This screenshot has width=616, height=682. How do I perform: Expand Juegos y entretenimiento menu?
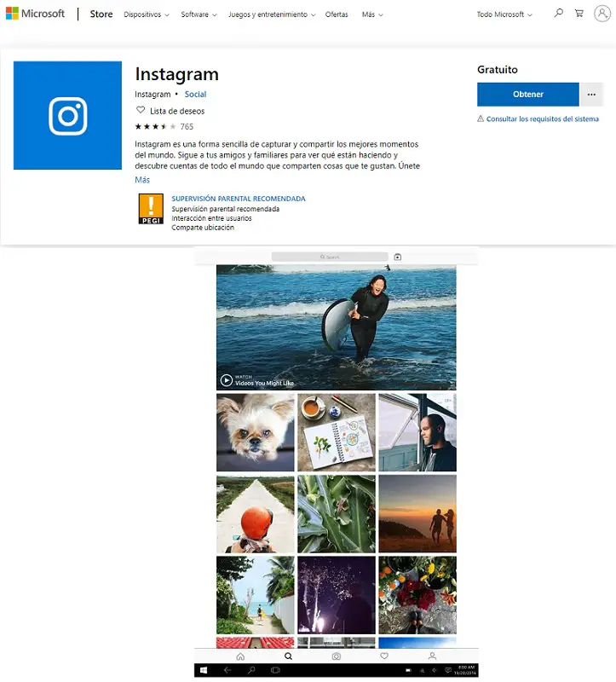[272, 14]
